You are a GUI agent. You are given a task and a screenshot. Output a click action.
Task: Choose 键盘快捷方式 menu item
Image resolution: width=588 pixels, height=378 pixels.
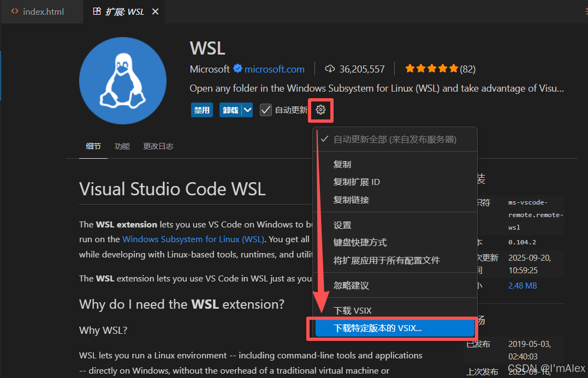(x=395, y=242)
